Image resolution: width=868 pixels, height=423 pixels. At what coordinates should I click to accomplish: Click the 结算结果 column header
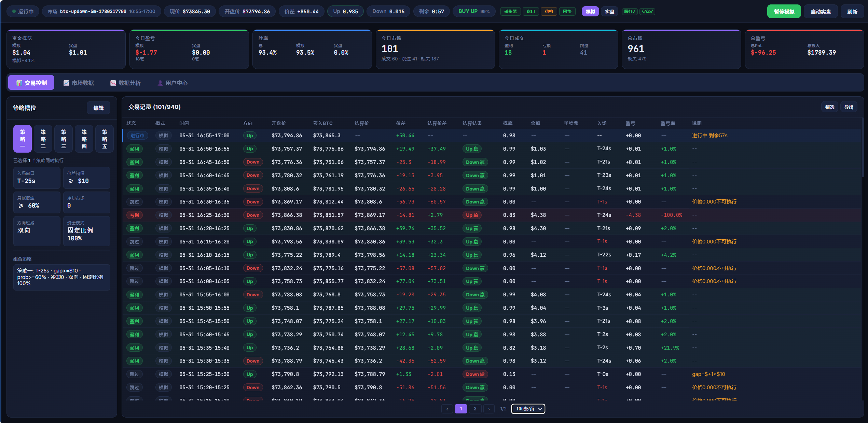(x=472, y=123)
